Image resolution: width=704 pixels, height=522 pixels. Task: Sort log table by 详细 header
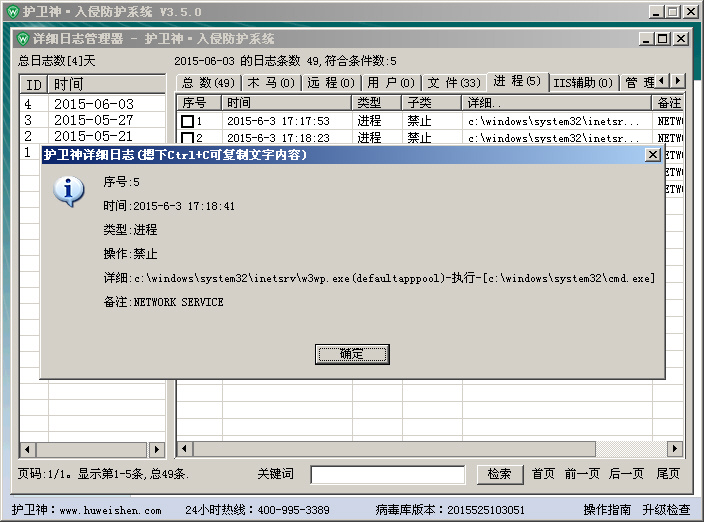557,103
